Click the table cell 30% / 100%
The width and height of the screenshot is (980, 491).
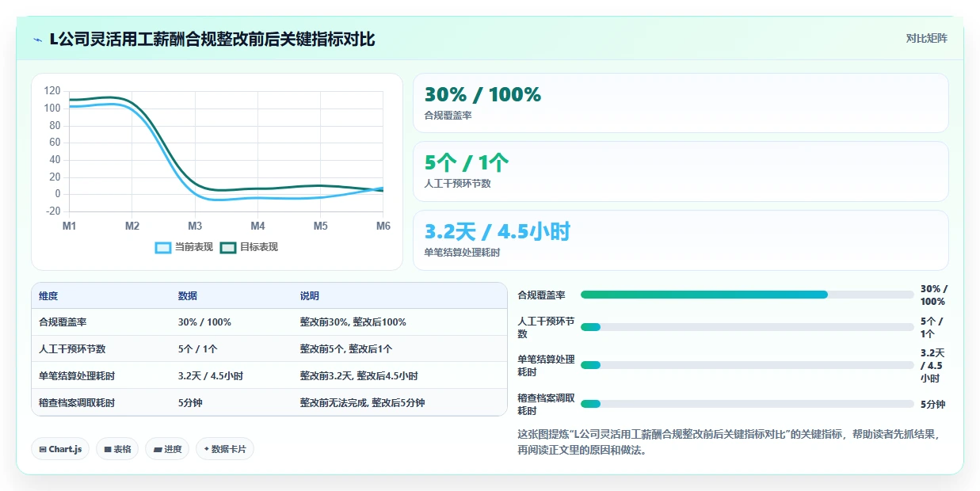click(x=204, y=322)
